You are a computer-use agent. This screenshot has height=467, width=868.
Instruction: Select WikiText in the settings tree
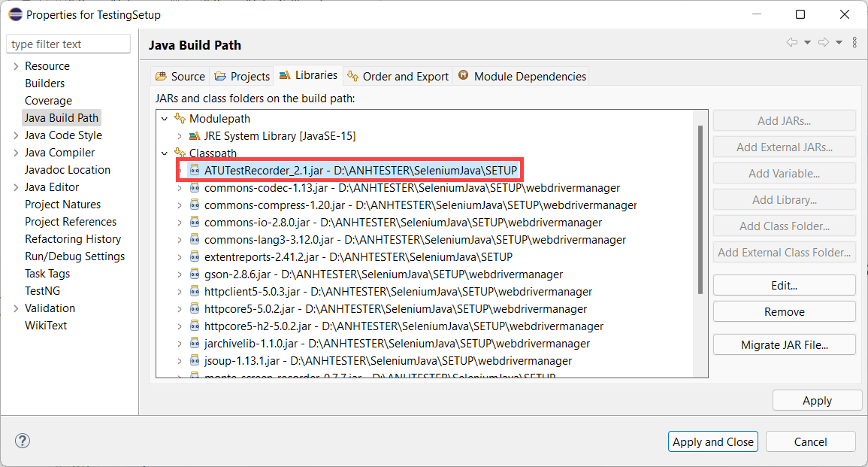pos(46,325)
